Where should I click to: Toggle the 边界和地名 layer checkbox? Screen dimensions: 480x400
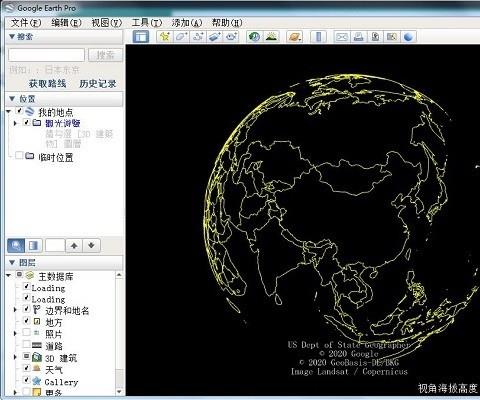(26, 309)
